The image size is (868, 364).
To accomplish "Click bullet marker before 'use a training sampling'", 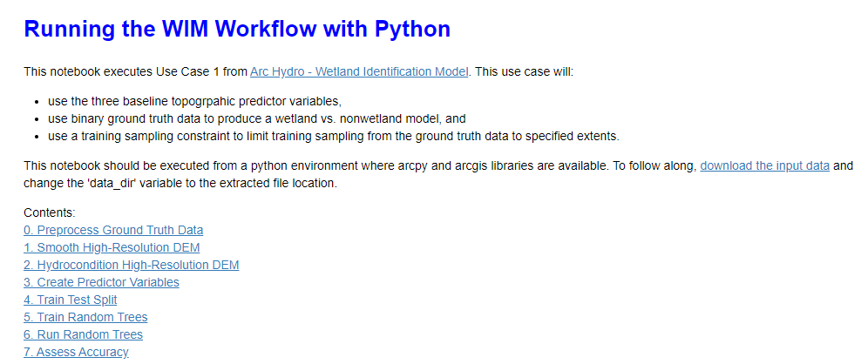I will point(38,136).
